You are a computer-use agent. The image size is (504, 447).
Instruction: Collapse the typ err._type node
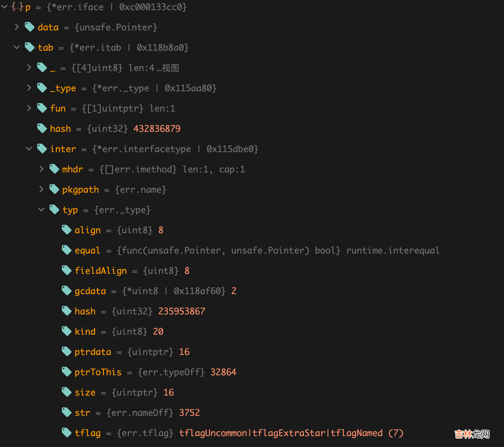coord(41,209)
